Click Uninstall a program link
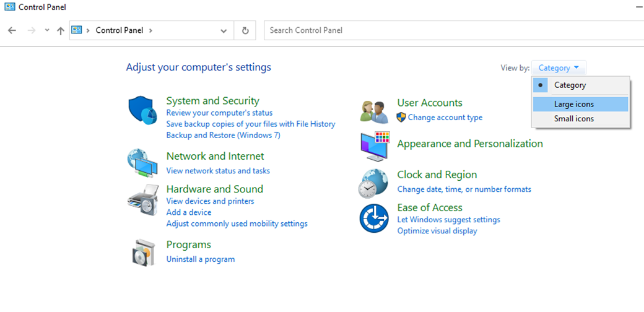This screenshot has width=644, height=312. click(x=201, y=259)
